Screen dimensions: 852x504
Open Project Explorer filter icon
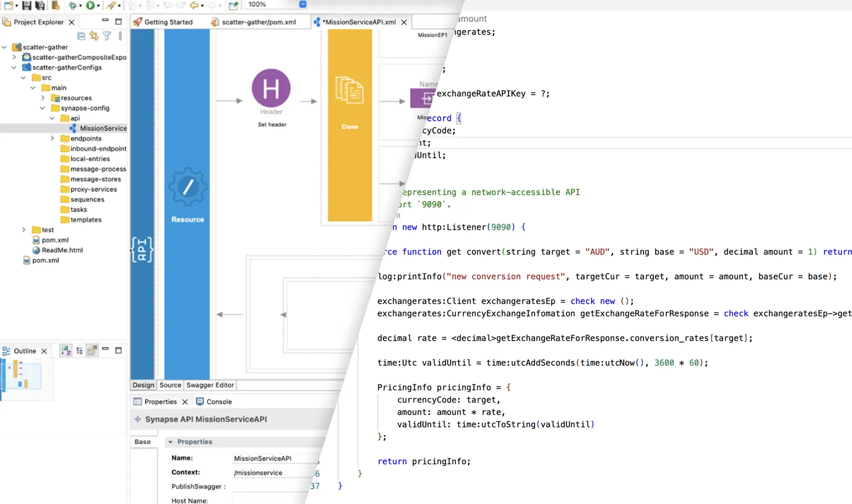point(107,36)
